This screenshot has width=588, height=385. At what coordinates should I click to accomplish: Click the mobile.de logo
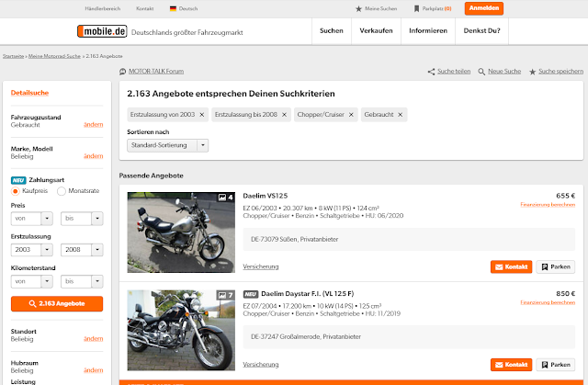tap(102, 31)
